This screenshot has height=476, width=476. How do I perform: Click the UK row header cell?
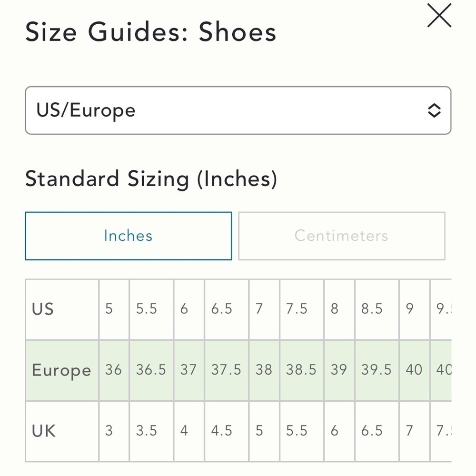pos(62,431)
